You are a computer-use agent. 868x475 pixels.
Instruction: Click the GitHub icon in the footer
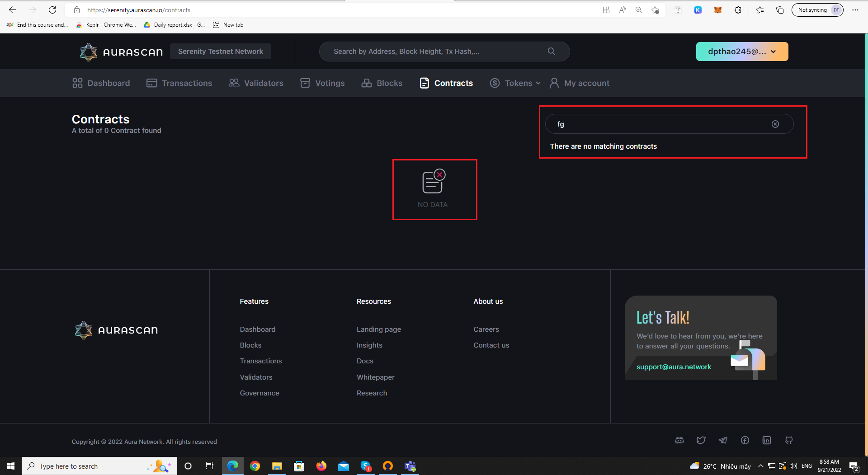tap(788, 440)
